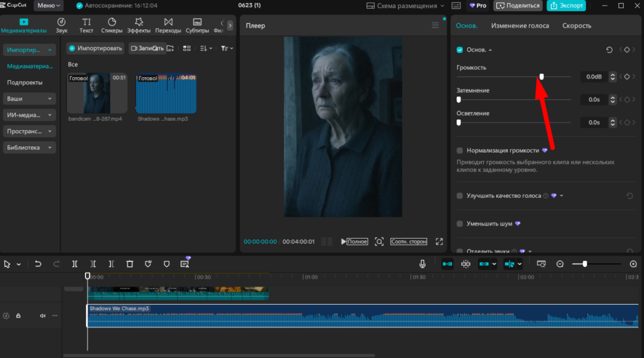Image resolution: width=644 pixels, height=358 pixels.
Task: Enter fullscreen preview in player
Action: 439,242
